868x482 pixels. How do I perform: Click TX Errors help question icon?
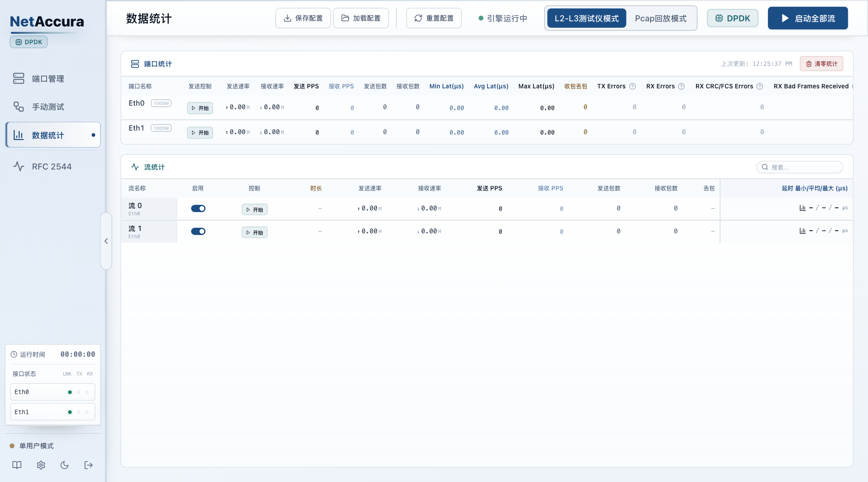633,86
